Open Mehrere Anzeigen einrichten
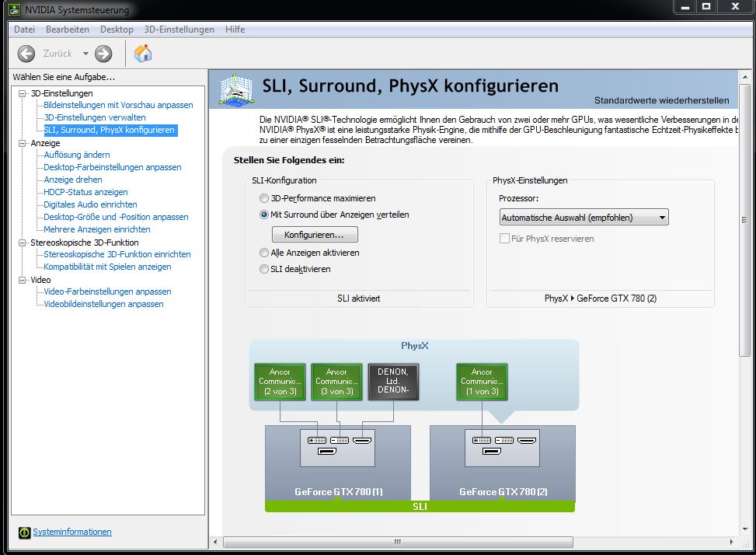 point(97,230)
